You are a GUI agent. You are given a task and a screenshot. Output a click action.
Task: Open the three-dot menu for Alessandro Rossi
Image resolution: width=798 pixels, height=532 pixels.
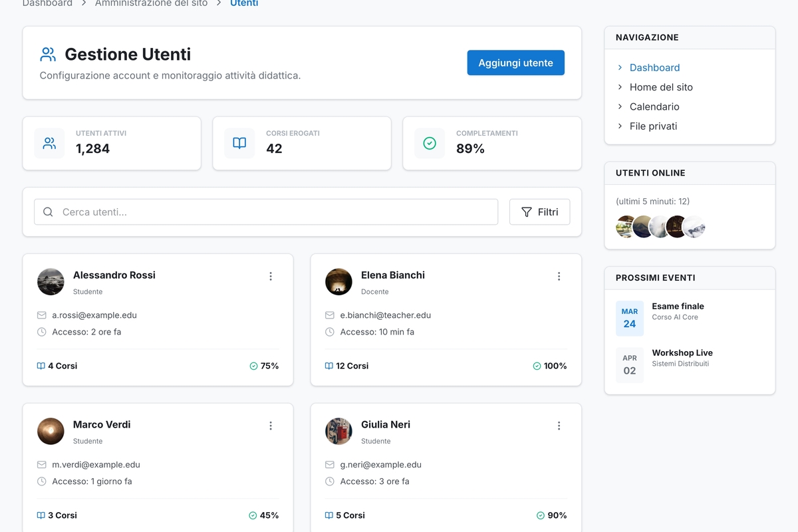tap(271, 276)
